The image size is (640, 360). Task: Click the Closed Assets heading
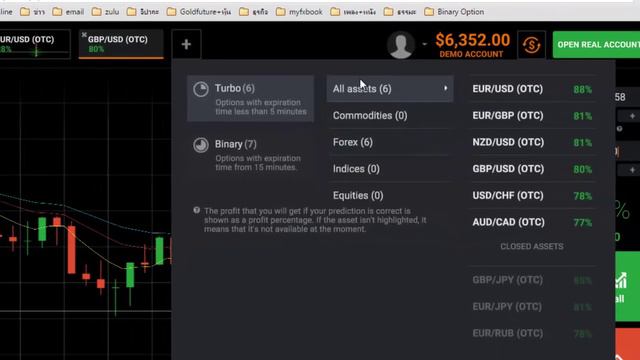click(x=532, y=247)
